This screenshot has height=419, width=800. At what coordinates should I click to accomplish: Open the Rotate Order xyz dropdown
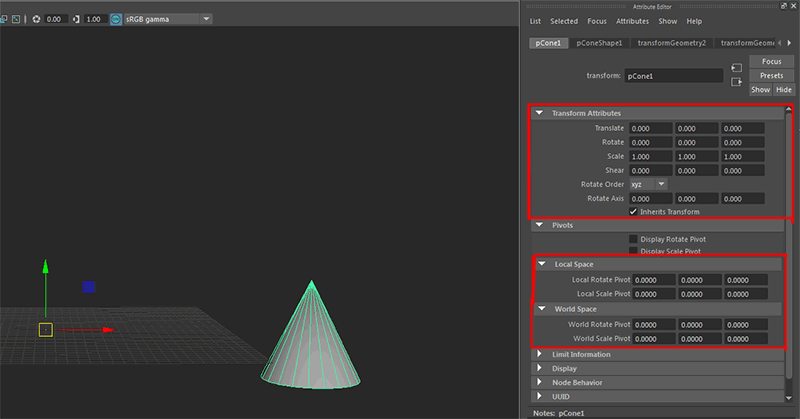[647, 184]
